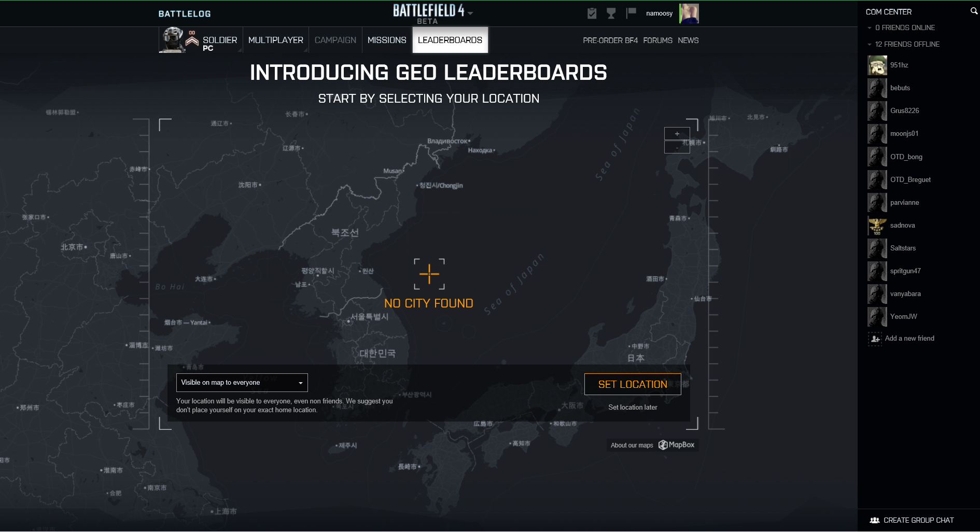Switch to the Multiplayer tab

(x=276, y=40)
